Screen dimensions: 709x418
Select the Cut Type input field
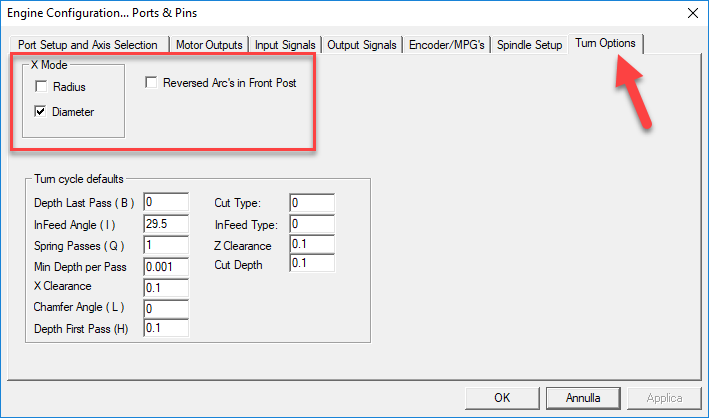click(x=311, y=203)
